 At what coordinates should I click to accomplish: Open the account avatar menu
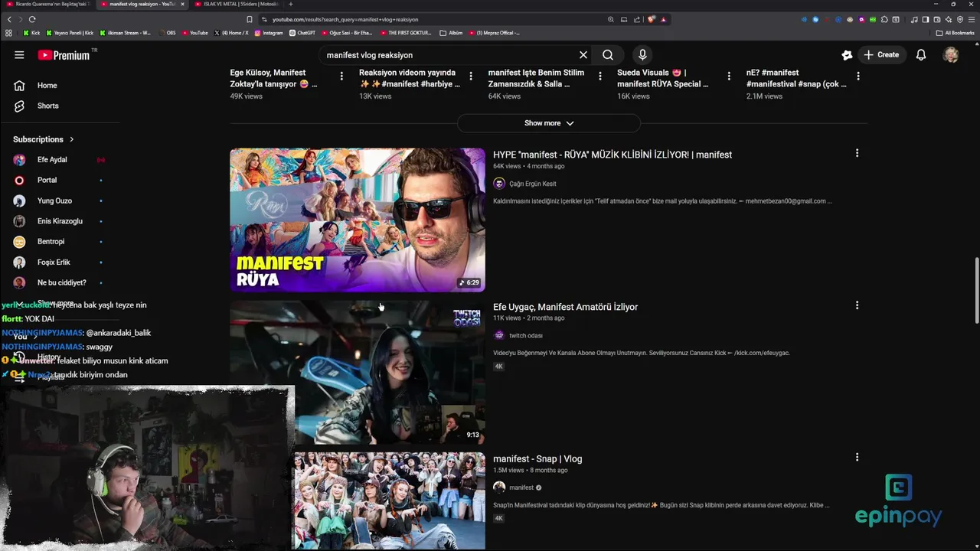pos(951,55)
